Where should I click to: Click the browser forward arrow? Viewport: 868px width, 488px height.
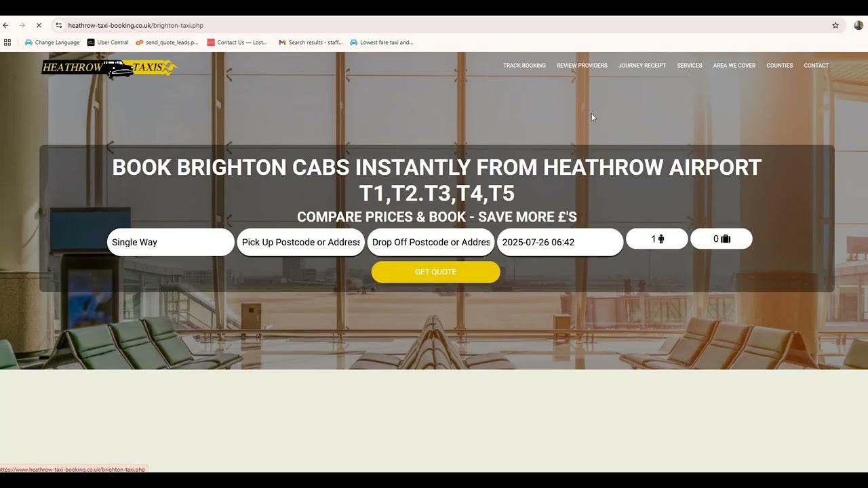point(22,25)
